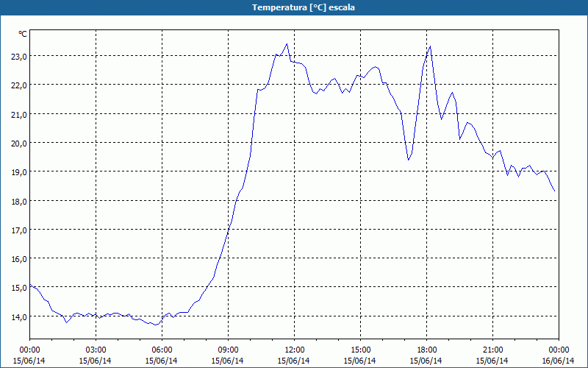Select the 14,0 temperature label
588x368 pixels.
(x=19, y=316)
